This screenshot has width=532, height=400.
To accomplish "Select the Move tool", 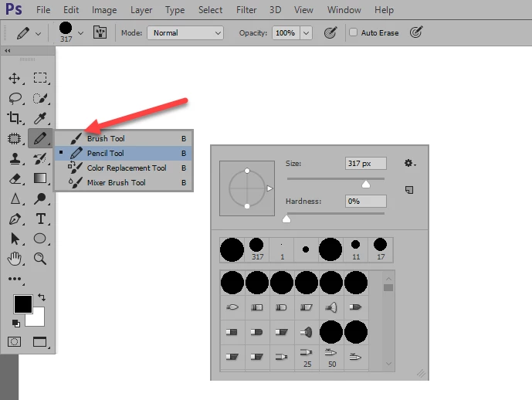I will 14,78.
